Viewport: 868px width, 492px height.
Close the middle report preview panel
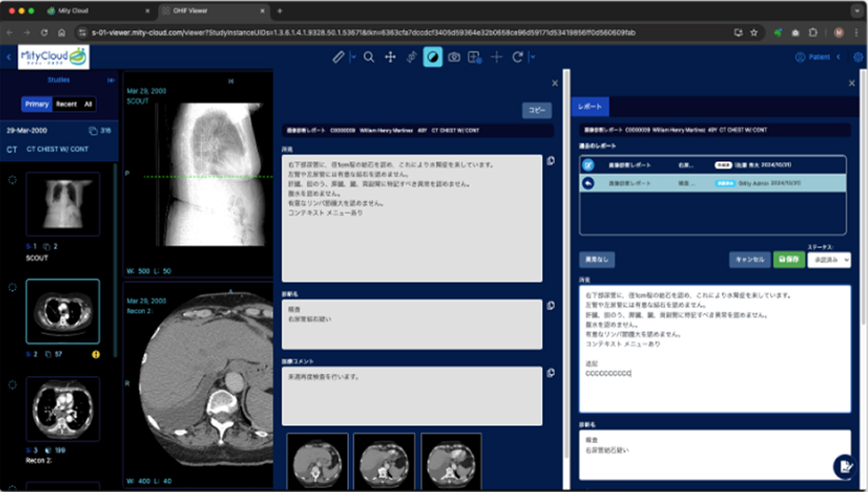(x=555, y=83)
